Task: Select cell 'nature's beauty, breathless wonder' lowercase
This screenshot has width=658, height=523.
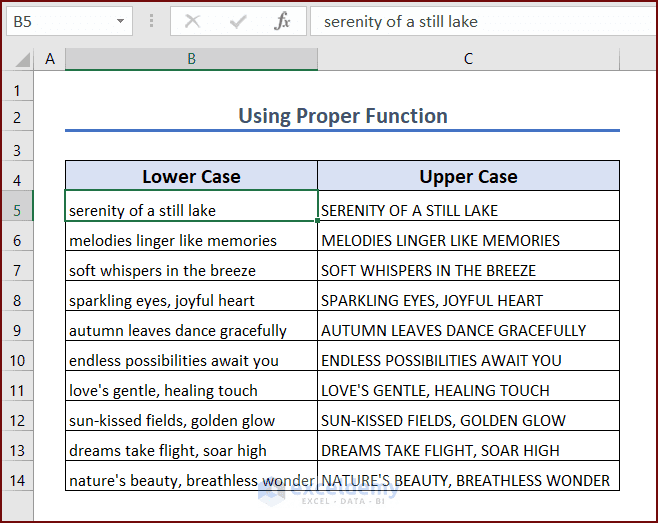Action: 191,476
